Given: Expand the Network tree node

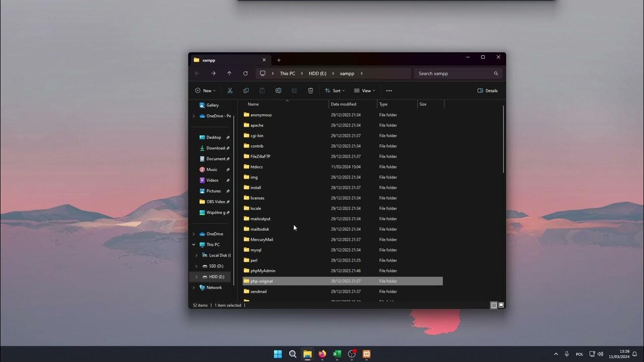Looking at the screenshot, I should point(194,288).
